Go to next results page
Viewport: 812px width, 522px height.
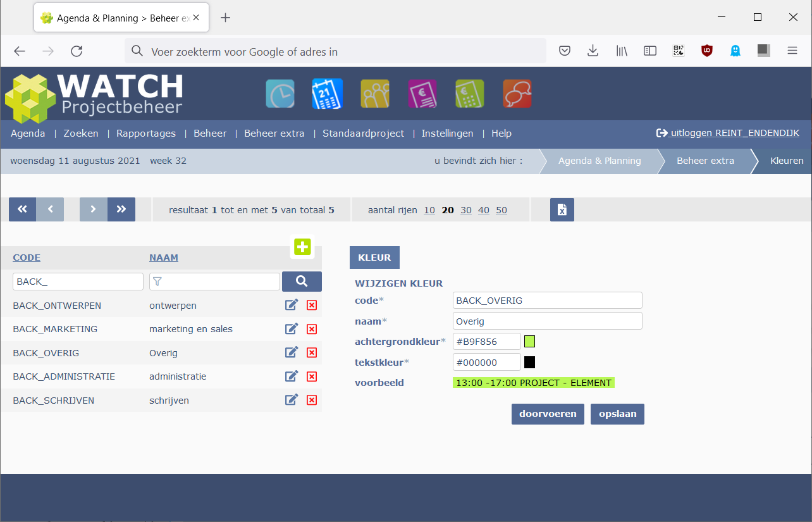click(x=94, y=209)
